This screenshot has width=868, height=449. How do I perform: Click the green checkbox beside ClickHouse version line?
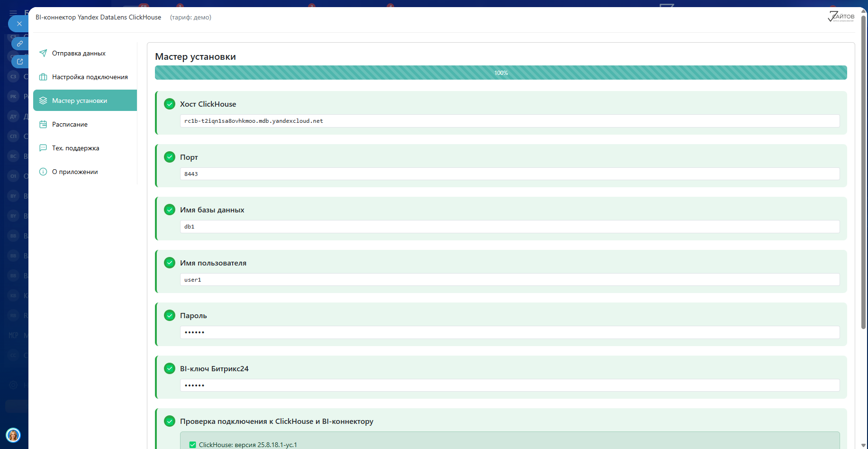pyautogui.click(x=192, y=445)
